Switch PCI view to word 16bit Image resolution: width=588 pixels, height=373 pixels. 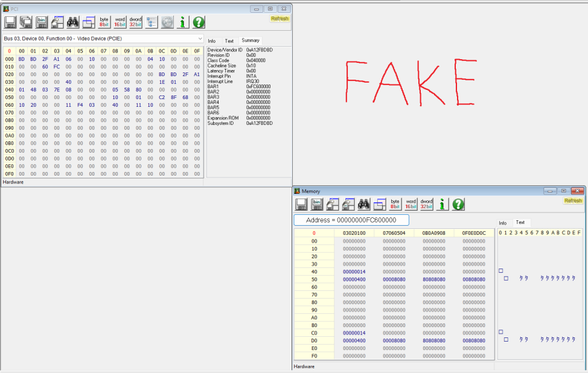(x=120, y=22)
